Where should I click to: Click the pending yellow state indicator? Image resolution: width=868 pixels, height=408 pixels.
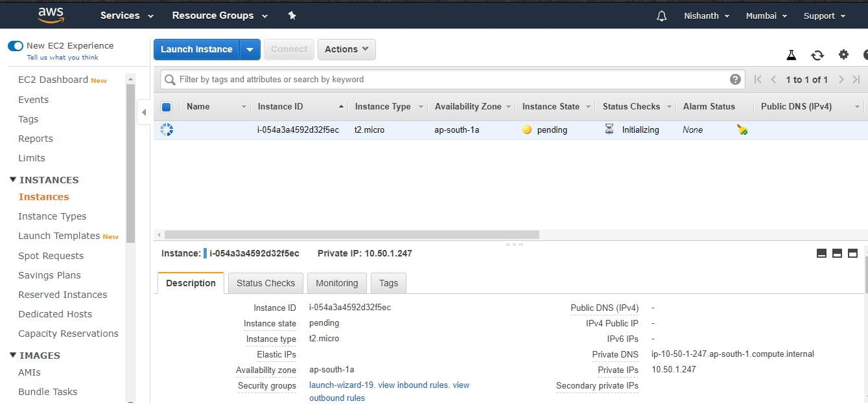(527, 130)
